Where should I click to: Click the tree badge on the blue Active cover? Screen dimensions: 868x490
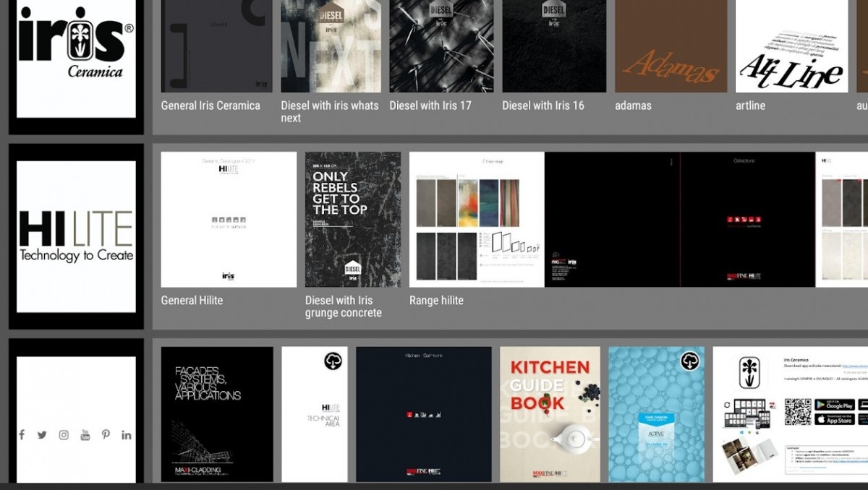pyautogui.click(x=690, y=361)
